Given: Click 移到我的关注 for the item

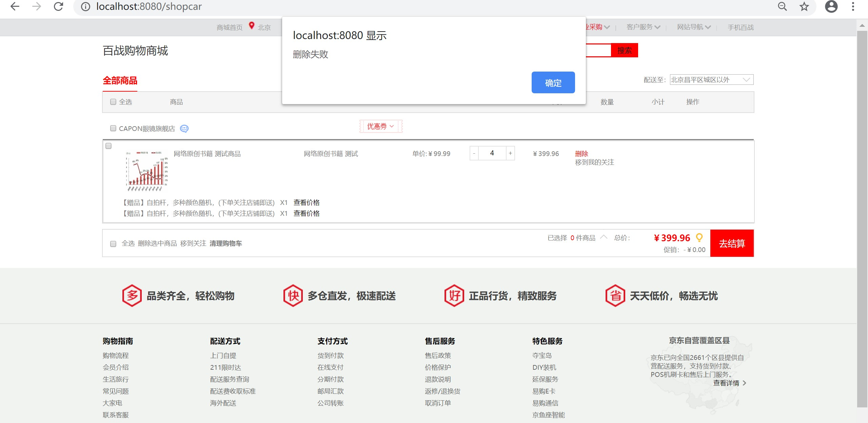Looking at the screenshot, I should [594, 162].
